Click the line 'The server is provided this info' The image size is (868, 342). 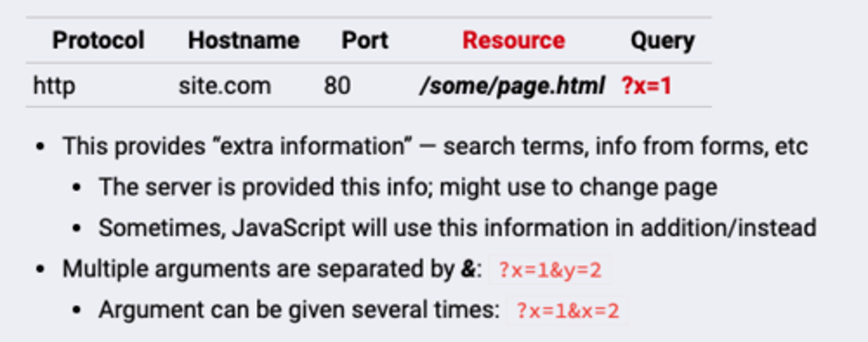point(408,188)
